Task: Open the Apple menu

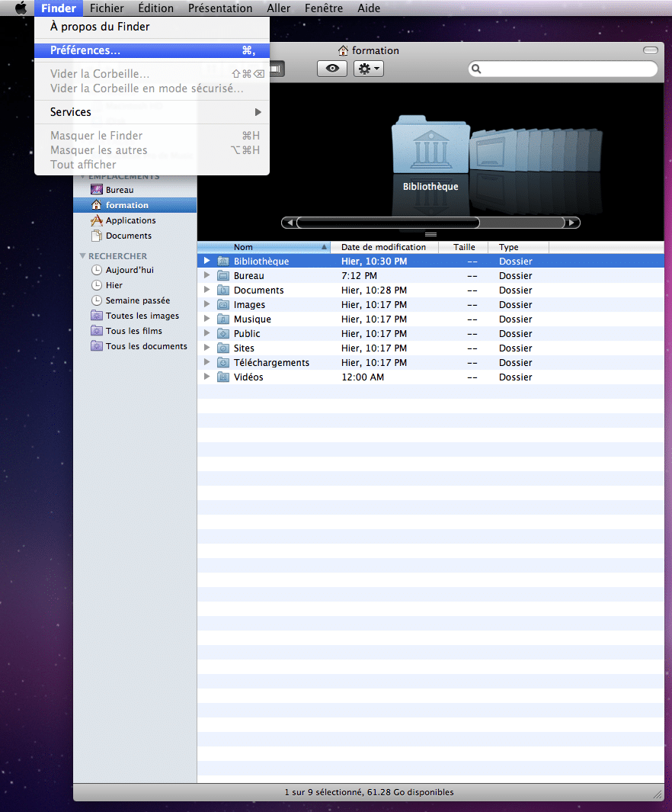Action: [21, 8]
